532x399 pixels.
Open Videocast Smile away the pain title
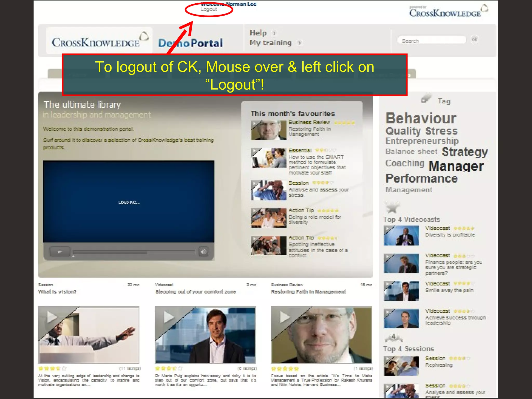tap(449, 290)
